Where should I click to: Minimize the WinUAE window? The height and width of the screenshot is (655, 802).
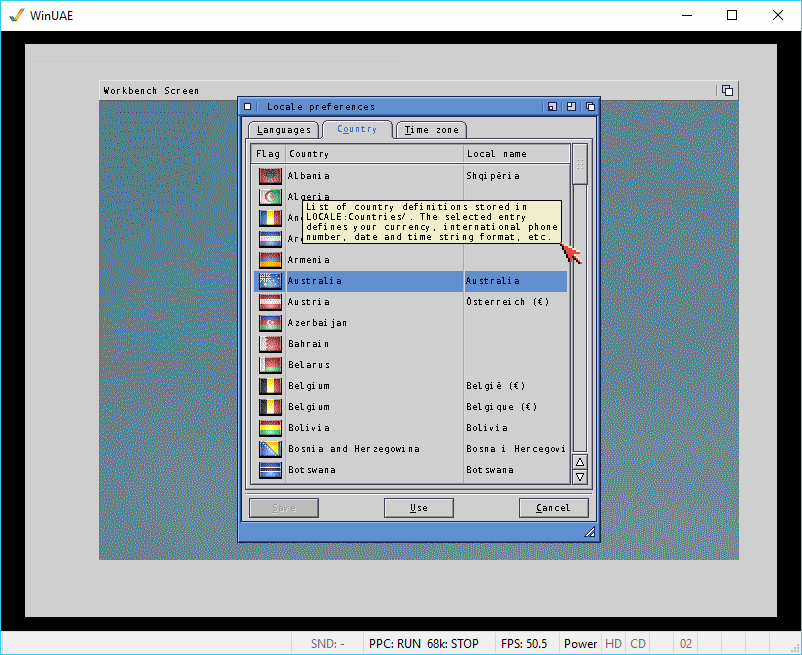(687, 15)
